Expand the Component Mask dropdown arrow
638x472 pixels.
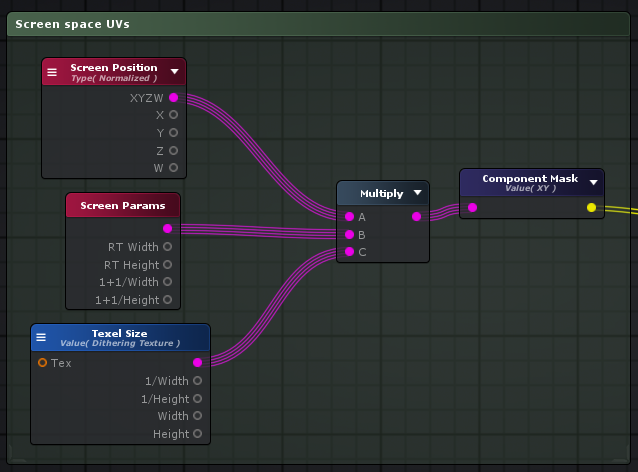594,182
